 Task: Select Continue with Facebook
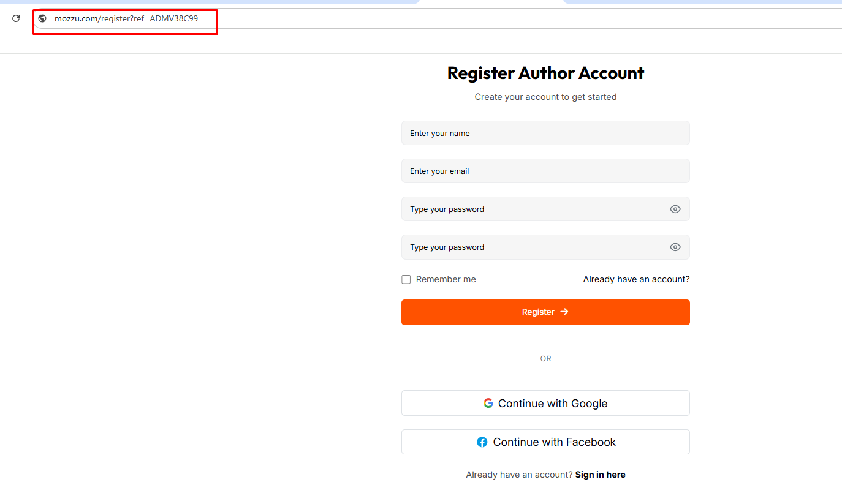click(x=545, y=442)
